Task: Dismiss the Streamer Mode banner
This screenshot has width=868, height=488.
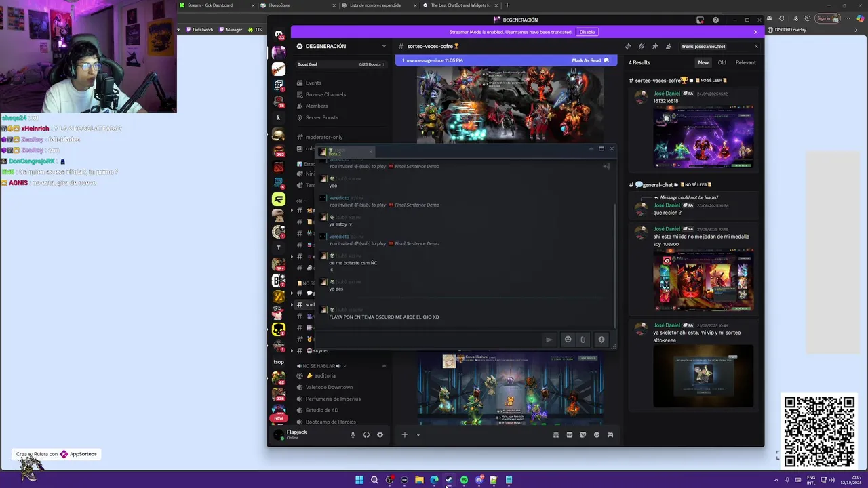Action: [755, 32]
